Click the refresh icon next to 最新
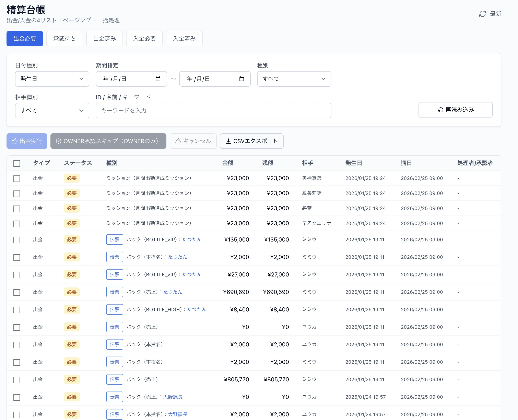The width and height of the screenshot is (518, 420). (482, 14)
